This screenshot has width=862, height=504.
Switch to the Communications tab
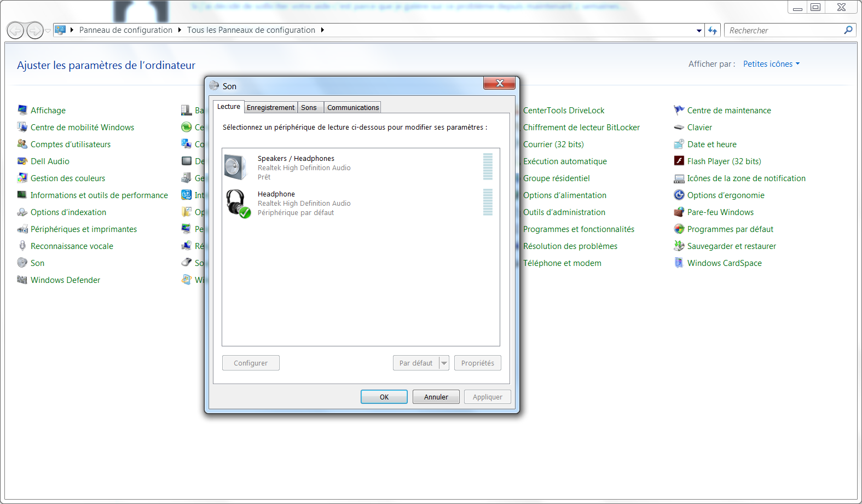tap(353, 107)
